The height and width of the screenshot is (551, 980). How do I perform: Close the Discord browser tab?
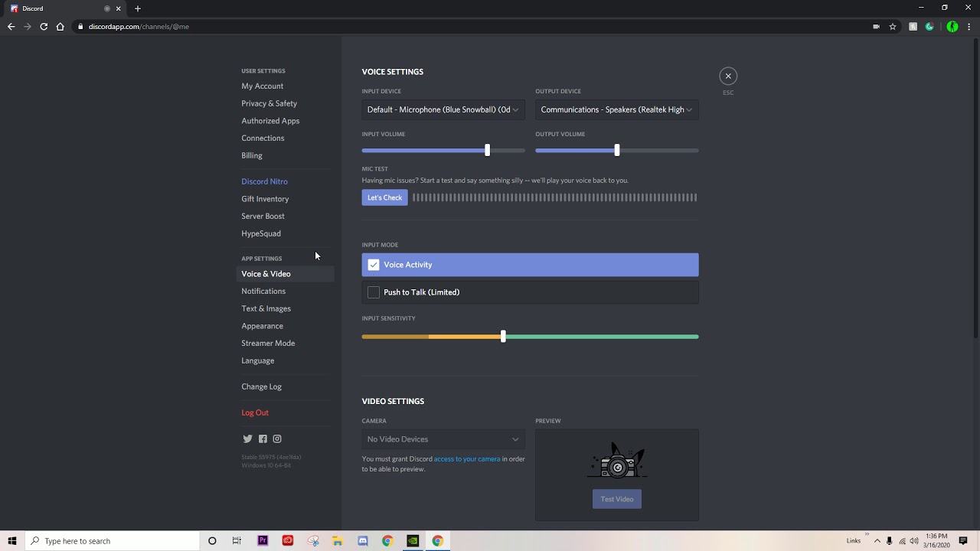[x=119, y=8]
